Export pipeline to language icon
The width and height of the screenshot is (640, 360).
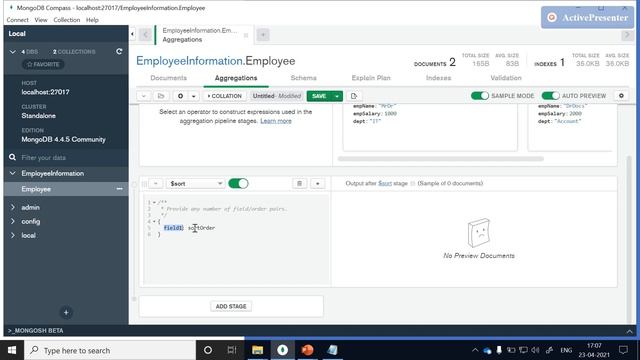pos(353,96)
